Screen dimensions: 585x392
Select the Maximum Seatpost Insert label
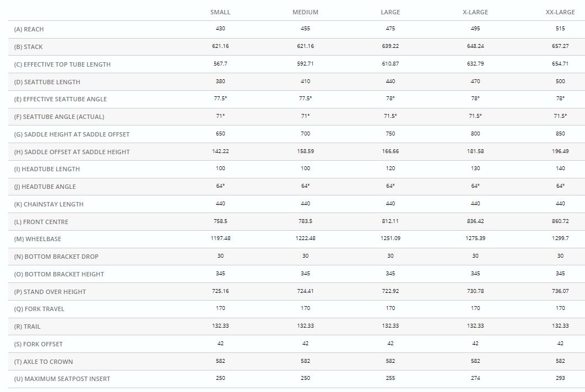(62, 379)
